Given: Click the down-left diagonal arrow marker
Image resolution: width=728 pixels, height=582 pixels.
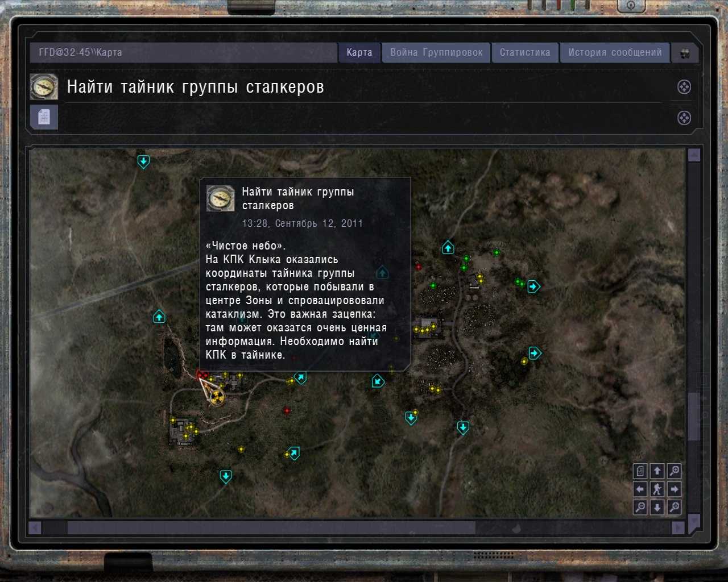Looking at the screenshot, I should (x=378, y=381).
